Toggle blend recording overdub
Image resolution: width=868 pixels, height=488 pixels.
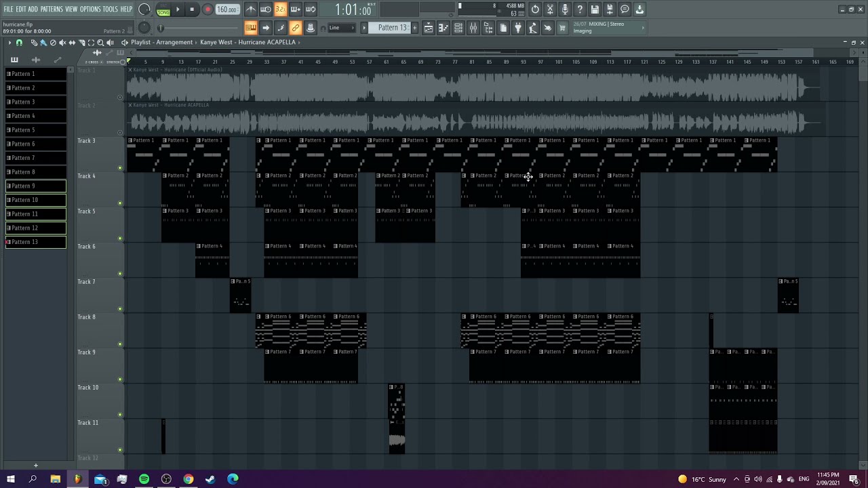pos(296,9)
